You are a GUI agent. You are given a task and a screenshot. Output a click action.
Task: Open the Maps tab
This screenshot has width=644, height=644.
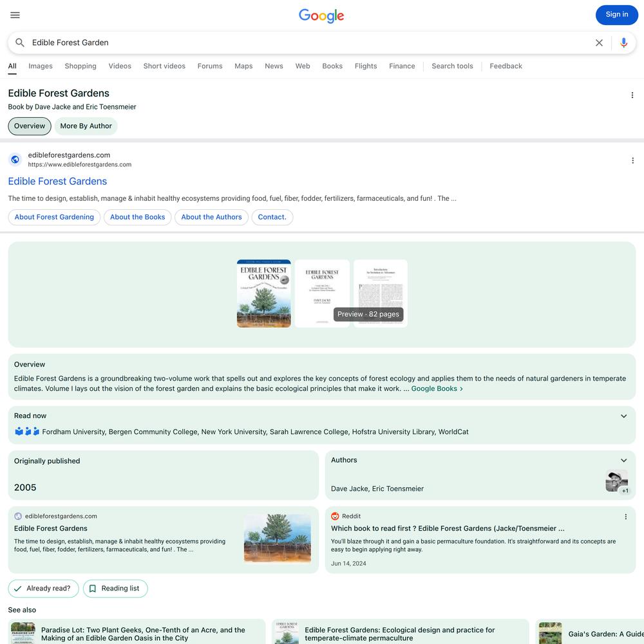click(243, 66)
